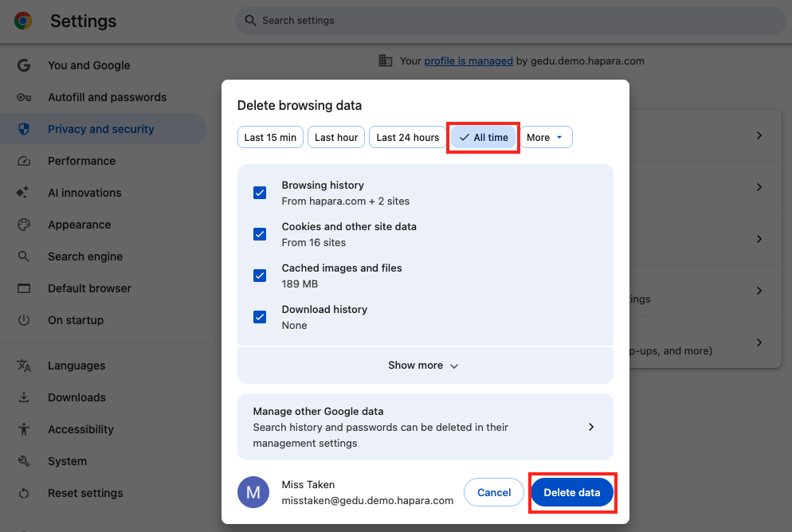Click the Settings page title
792x532 pixels.
click(x=84, y=21)
